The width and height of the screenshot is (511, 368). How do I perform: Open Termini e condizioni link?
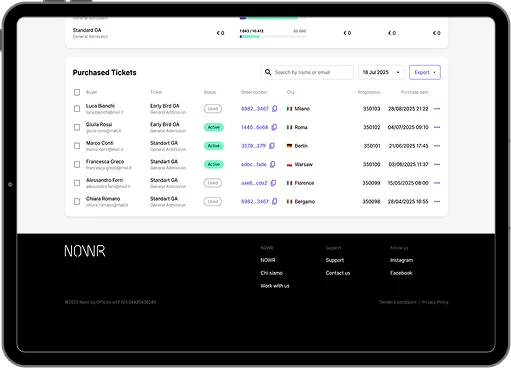point(397,302)
